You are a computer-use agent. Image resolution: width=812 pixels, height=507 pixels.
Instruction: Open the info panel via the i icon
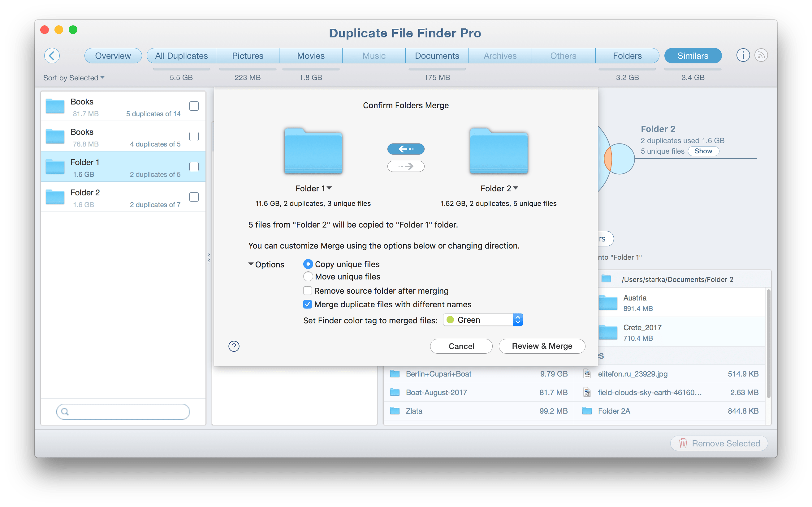pos(743,55)
